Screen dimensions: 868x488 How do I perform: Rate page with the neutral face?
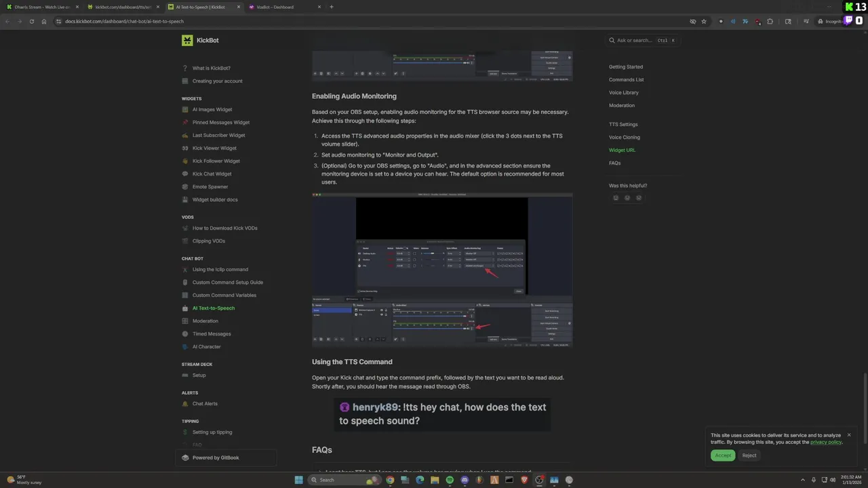pos(627,198)
